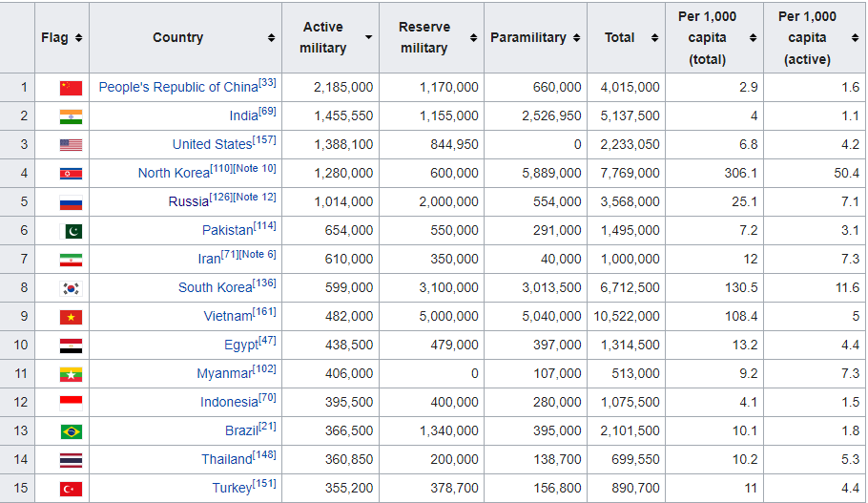Click the Pakistan flag icon
The width and height of the screenshot is (868, 503).
[x=71, y=231]
